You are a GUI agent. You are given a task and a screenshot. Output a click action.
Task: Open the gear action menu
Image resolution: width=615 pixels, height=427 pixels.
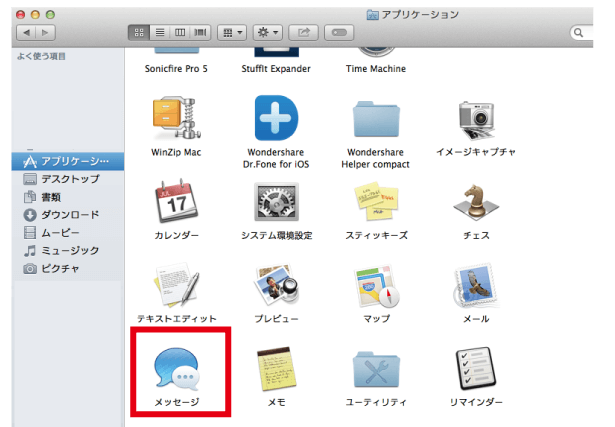(x=267, y=33)
